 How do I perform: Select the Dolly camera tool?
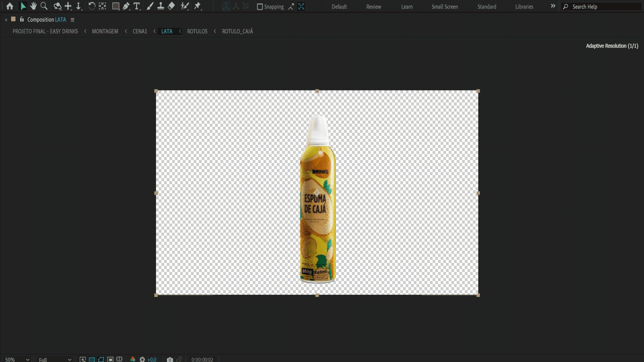pos(78,6)
